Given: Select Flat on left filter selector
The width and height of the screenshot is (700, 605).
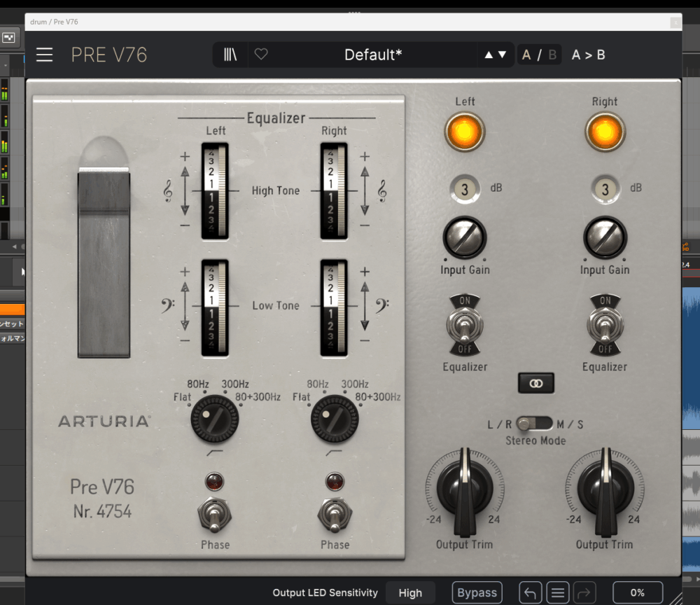Looking at the screenshot, I should 182,397.
